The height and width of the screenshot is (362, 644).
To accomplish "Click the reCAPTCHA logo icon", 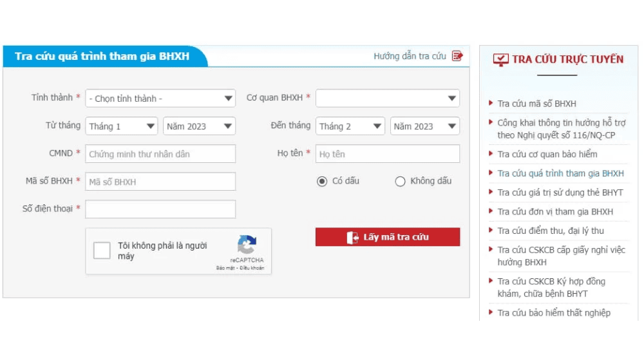I will pos(247,245).
